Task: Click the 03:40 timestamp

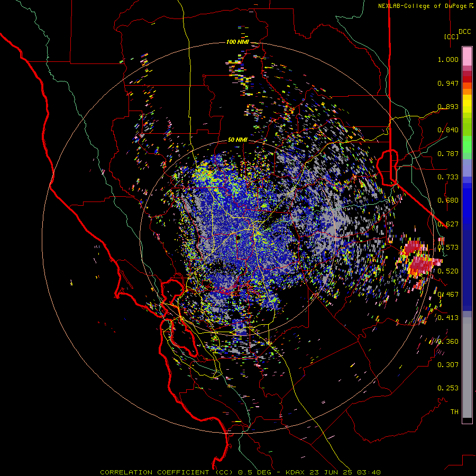Action: (x=368, y=472)
